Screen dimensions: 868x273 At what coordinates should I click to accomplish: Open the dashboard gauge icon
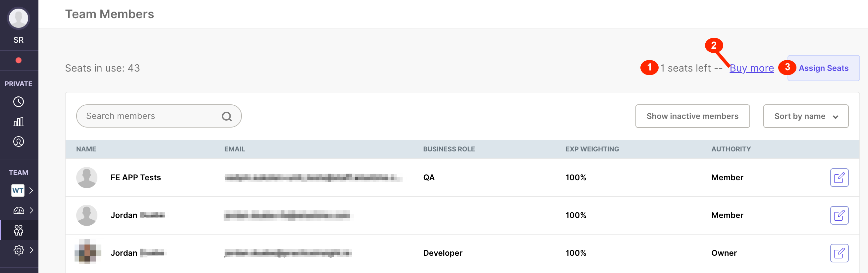[x=19, y=210]
